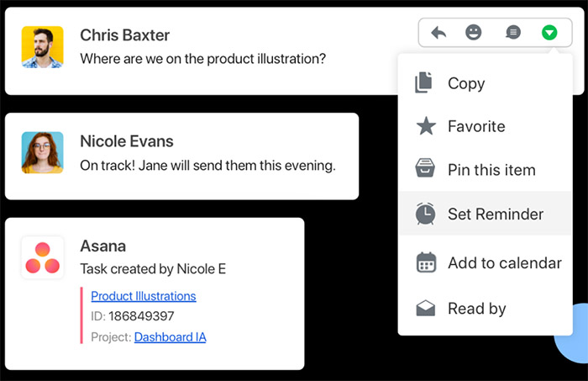Click the comment thread icon
The width and height of the screenshot is (588, 381).
[x=512, y=33]
